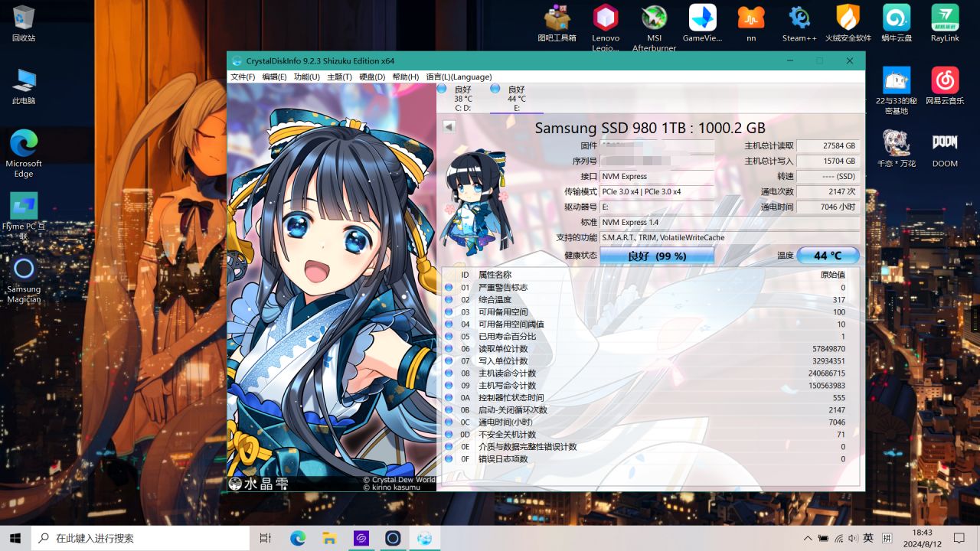980x551 pixels.
Task: Open the 语言(L)(Language) menu
Action: pos(459,77)
